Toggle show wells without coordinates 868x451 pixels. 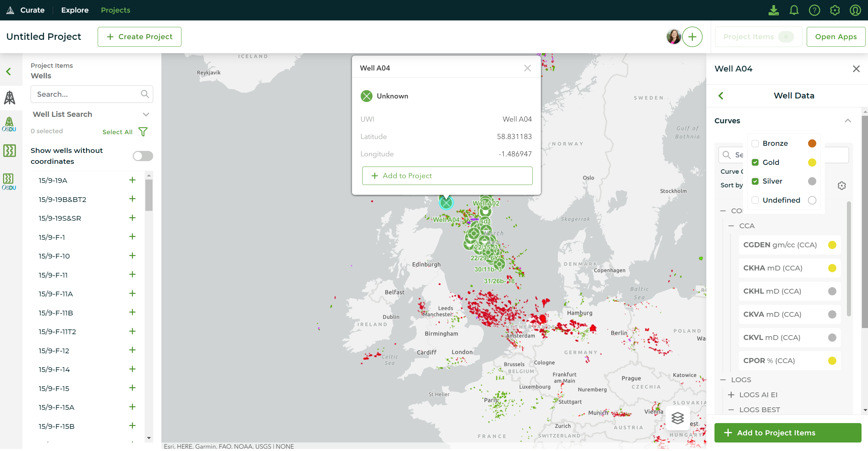(x=143, y=156)
